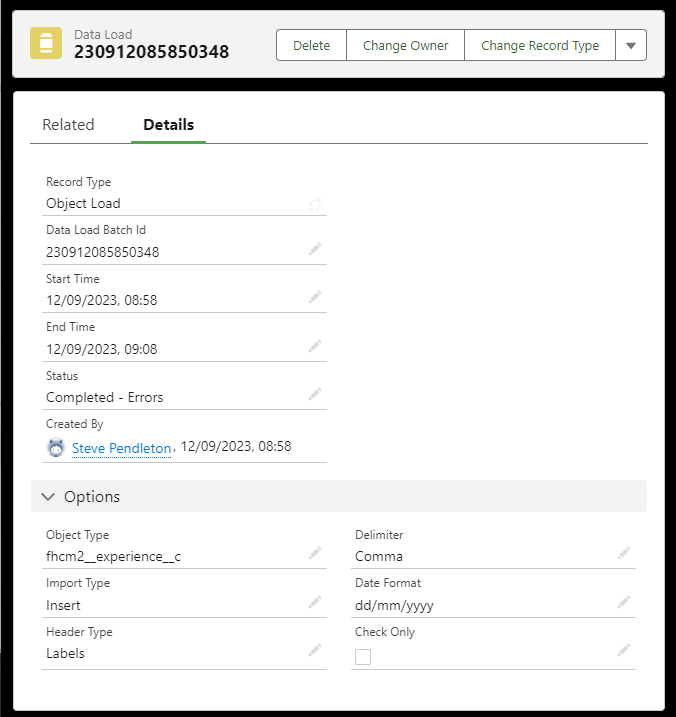Screen dimensions: 676x717
Task: Open Steve Pendleton's profile link
Action: tap(121, 449)
